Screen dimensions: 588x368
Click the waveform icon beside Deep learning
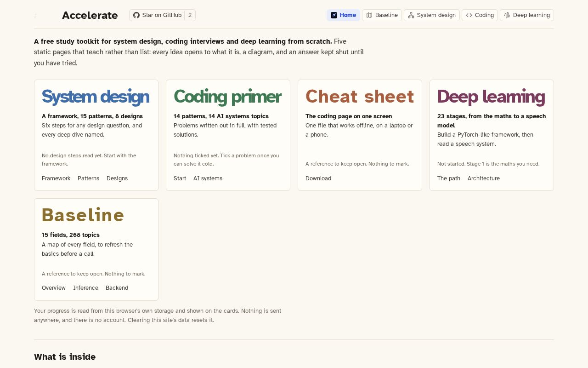[507, 15]
